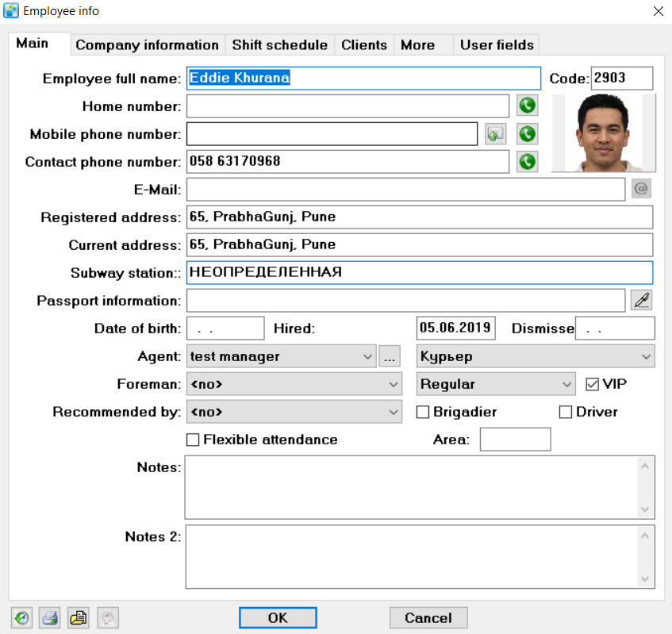Click the employee photo thumbnail
The width and height of the screenshot is (672, 634).
pos(604,133)
